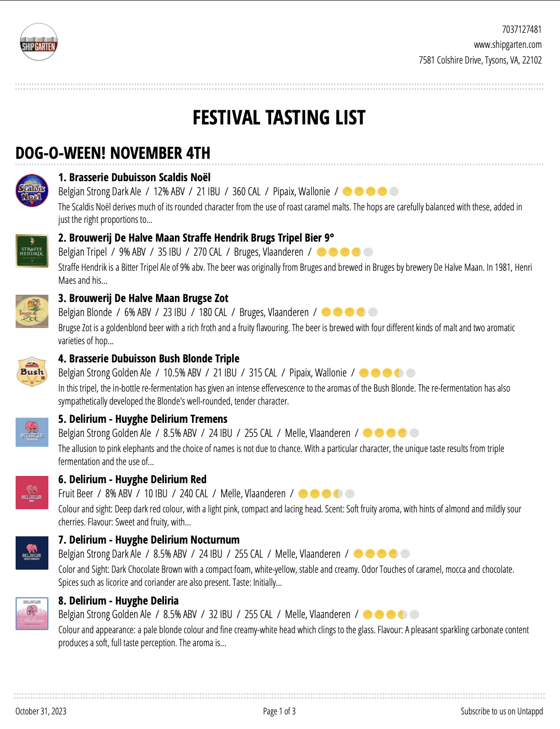The width and height of the screenshot is (560, 729).
Task: Click the phone number 7037127481
Action: point(521,29)
